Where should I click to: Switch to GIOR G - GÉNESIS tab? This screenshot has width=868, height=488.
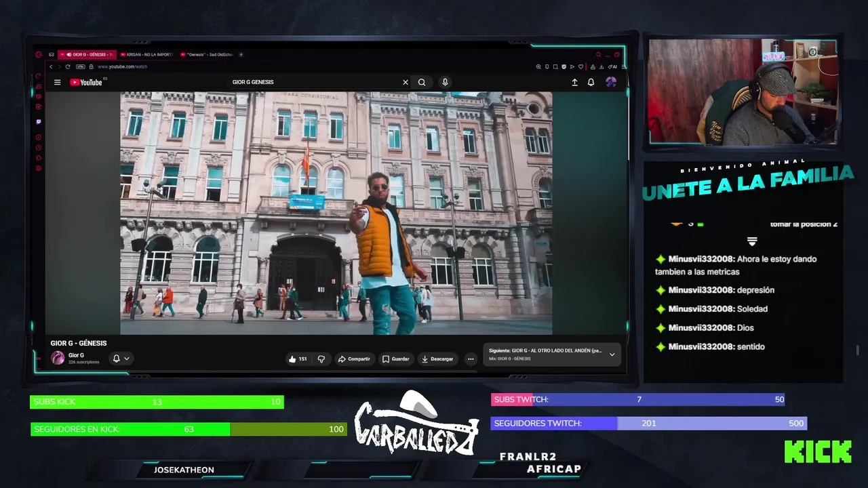87,54
